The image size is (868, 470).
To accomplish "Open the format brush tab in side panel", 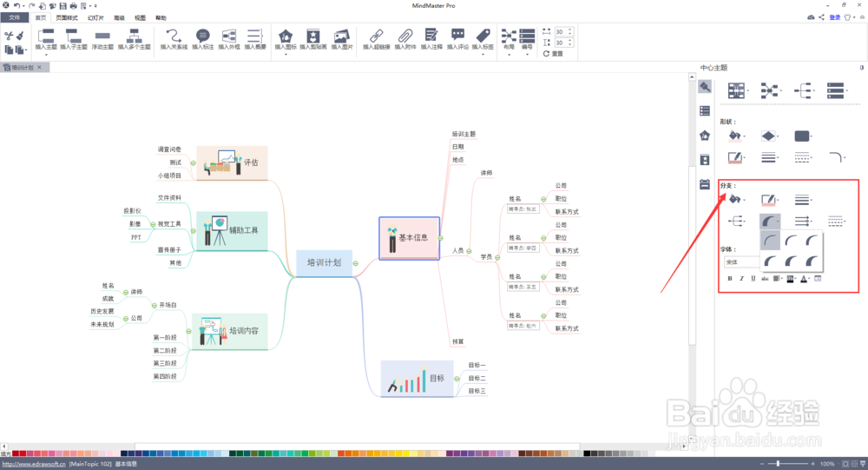I will (x=705, y=87).
